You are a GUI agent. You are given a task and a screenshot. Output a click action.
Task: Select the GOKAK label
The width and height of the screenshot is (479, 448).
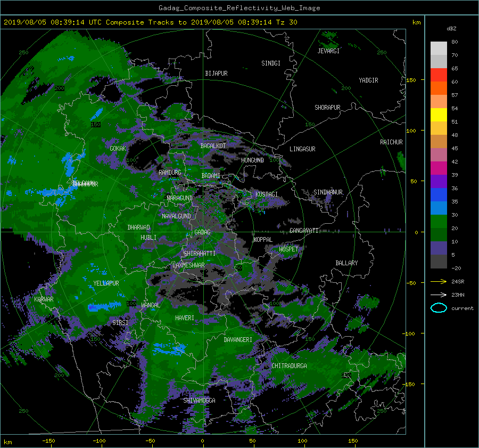pos(118,149)
